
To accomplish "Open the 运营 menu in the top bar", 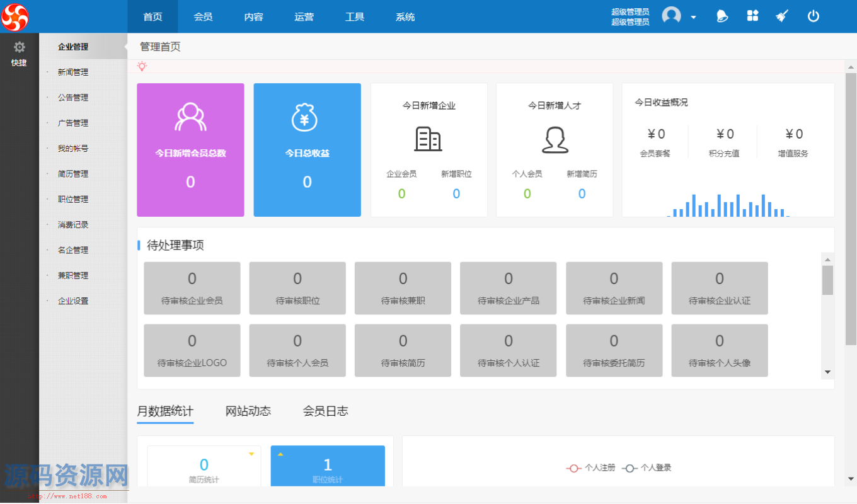I will point(304,17).
